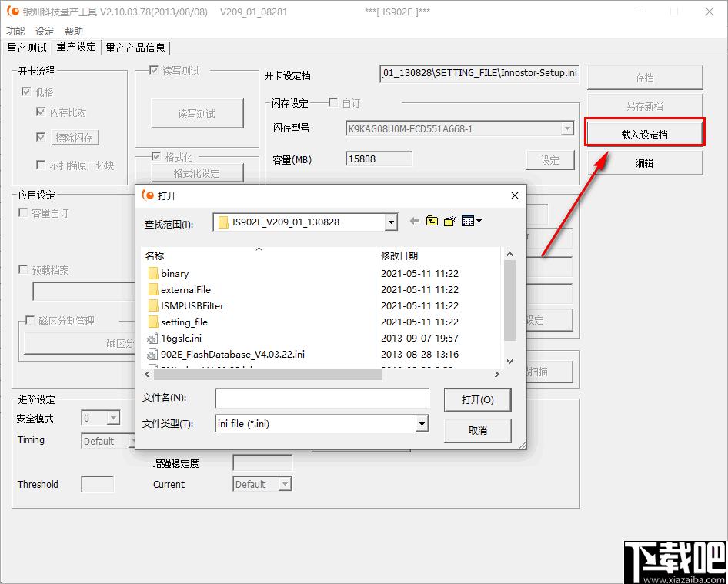Select the ISMPUSBFilter folder icon
Screen dimensions: 728x584
click(153, 306)
